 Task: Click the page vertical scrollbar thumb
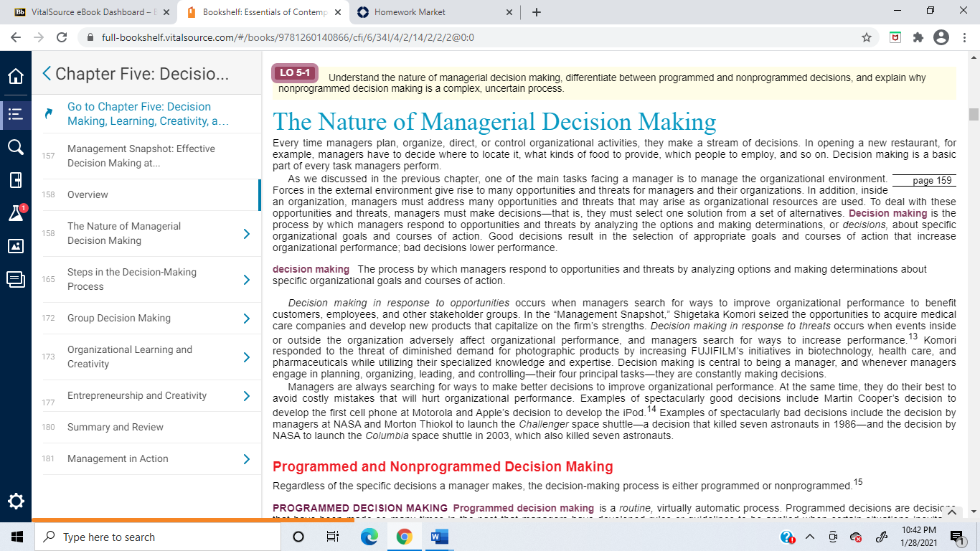(974, 115)
